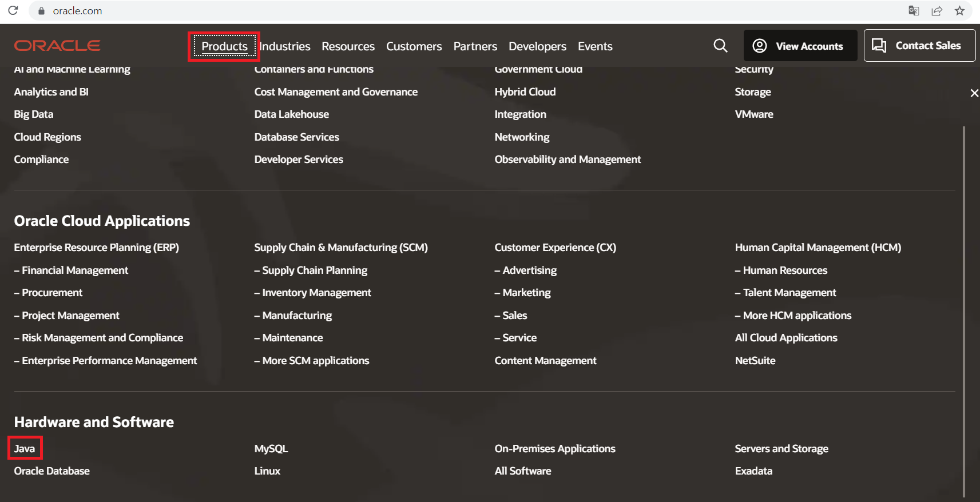Click the site lock icon in address bar

41,11
